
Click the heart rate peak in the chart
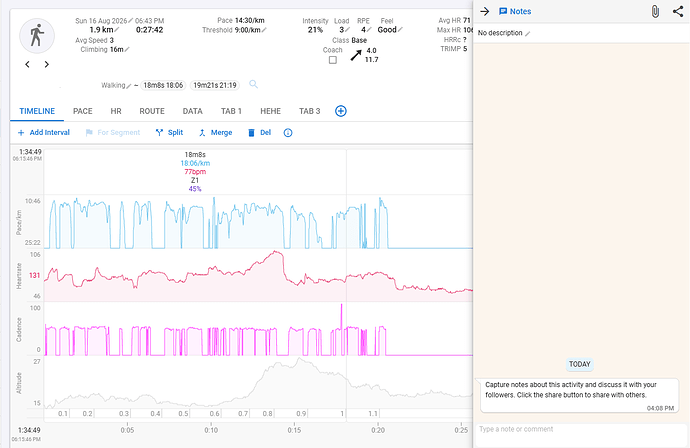276,252
